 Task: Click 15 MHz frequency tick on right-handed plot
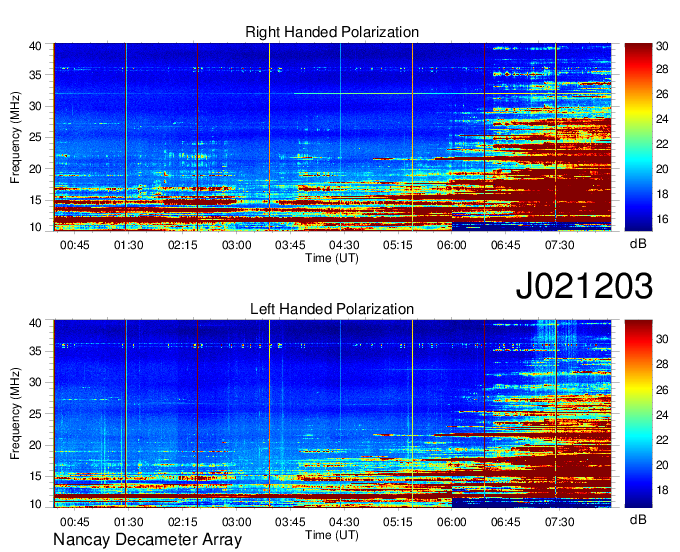35,200
